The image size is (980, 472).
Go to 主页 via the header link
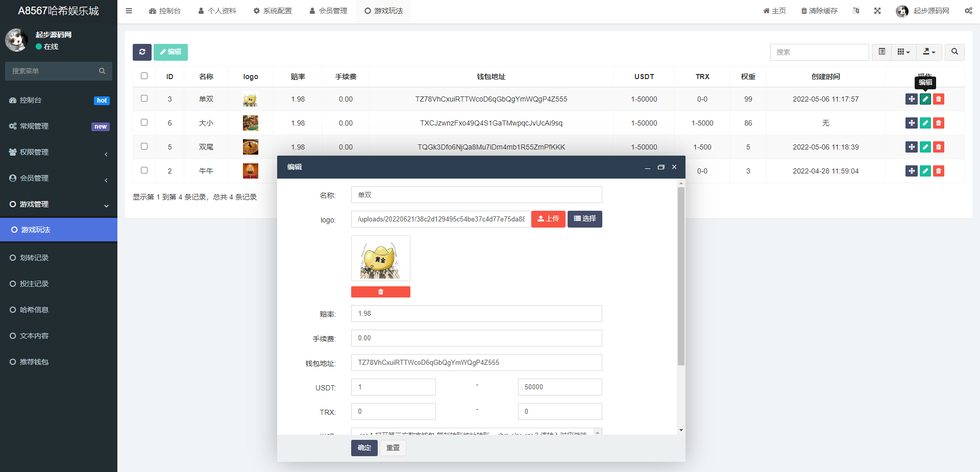[775, 11]
